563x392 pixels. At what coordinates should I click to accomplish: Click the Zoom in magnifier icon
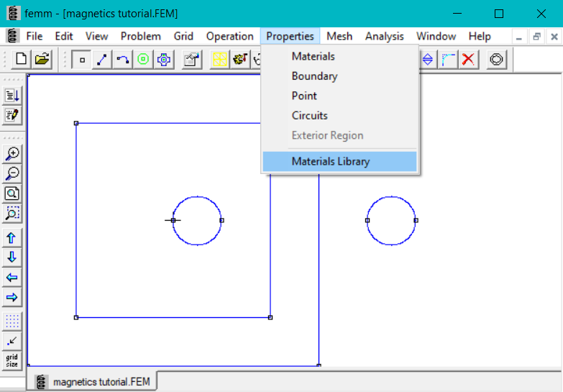click(x=12, y=154)
